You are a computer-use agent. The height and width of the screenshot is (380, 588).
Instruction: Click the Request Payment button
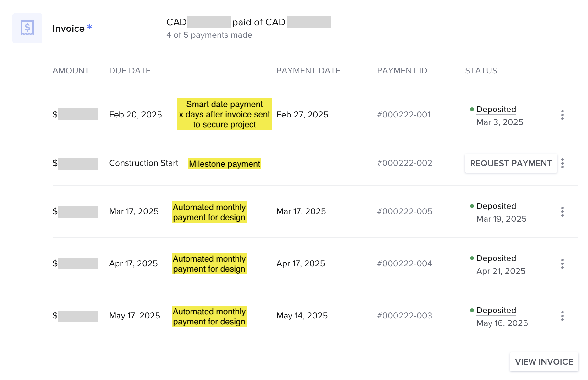click(511, 163)
